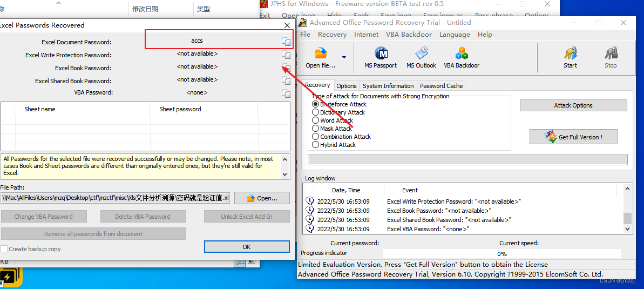Open the Recovery menu
This screenshot has width=644, height=289.
[x=333, y=35]
